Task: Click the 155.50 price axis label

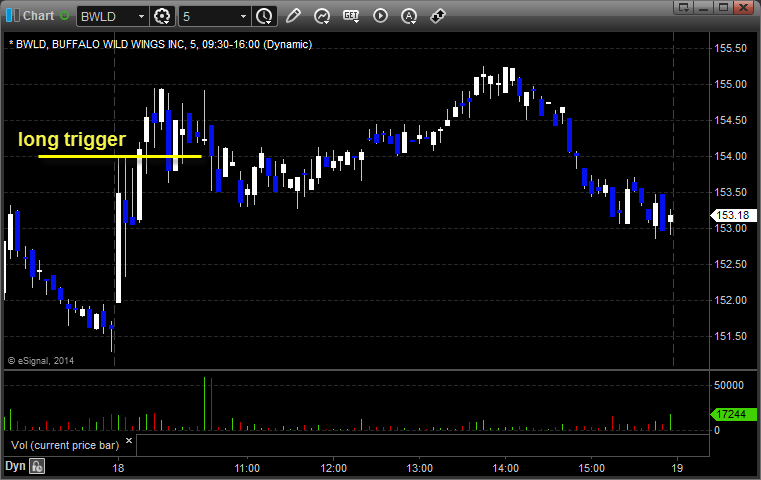Action: tap(730, 48)
